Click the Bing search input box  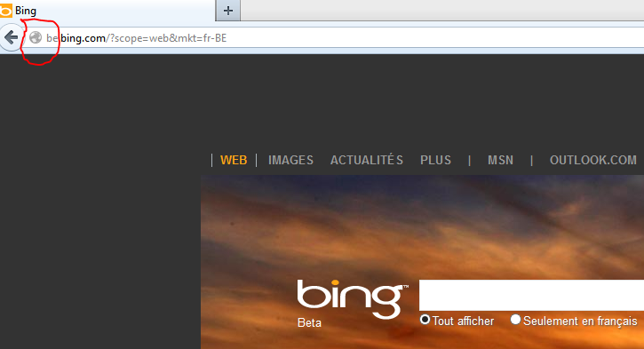(x=531, y=295)
